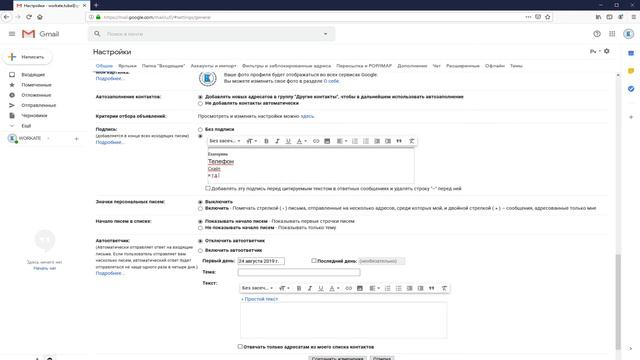
Task: Apply numbered list in signature editor
Action: [355, 141]
